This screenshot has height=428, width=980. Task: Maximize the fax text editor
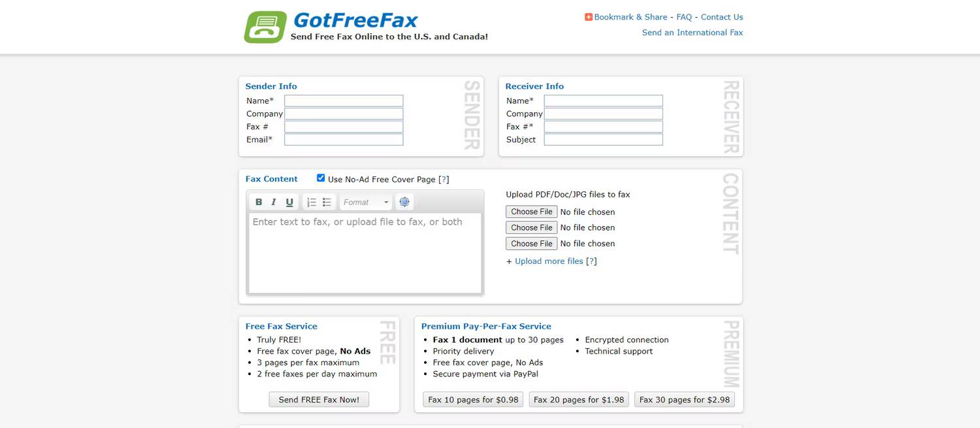pyautogui.click(x=404, y=201)
